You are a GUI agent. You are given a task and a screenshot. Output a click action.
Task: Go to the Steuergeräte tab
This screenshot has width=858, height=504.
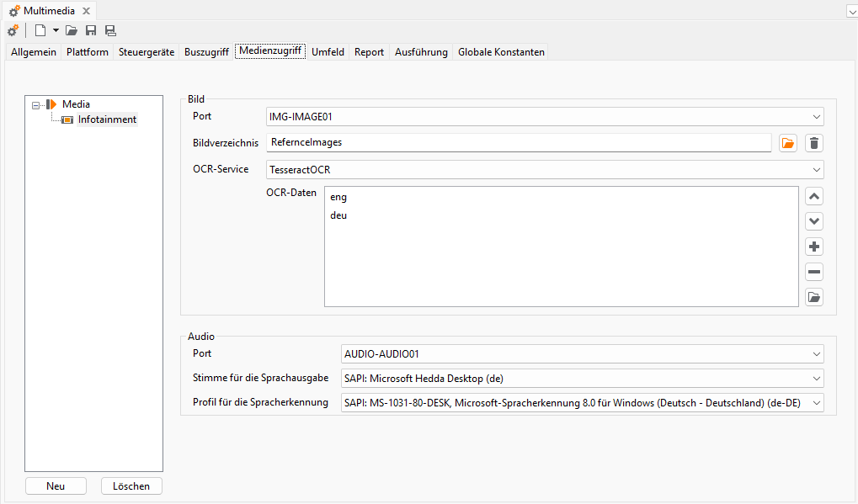click(147, 52)
